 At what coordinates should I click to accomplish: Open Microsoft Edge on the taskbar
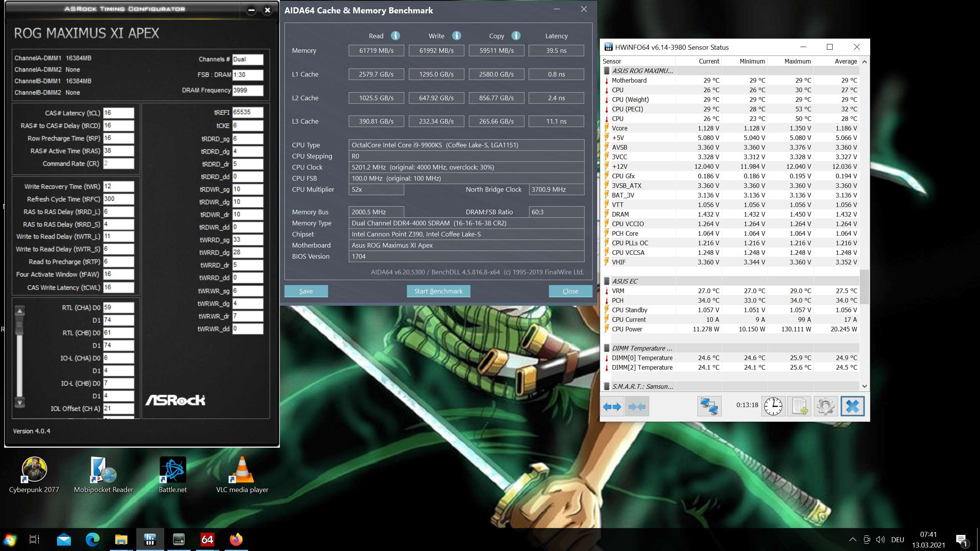92,540
